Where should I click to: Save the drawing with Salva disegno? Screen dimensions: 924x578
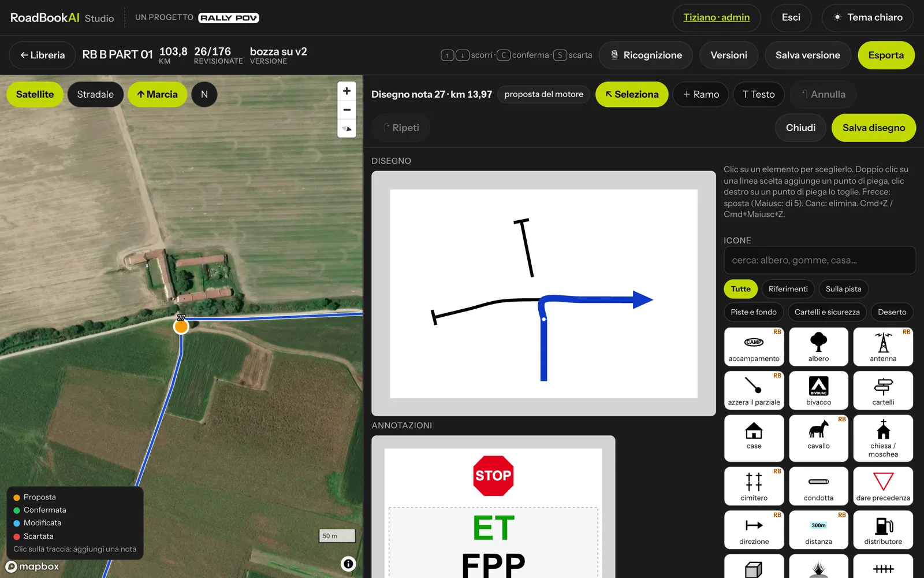click(x=874, y=128)
